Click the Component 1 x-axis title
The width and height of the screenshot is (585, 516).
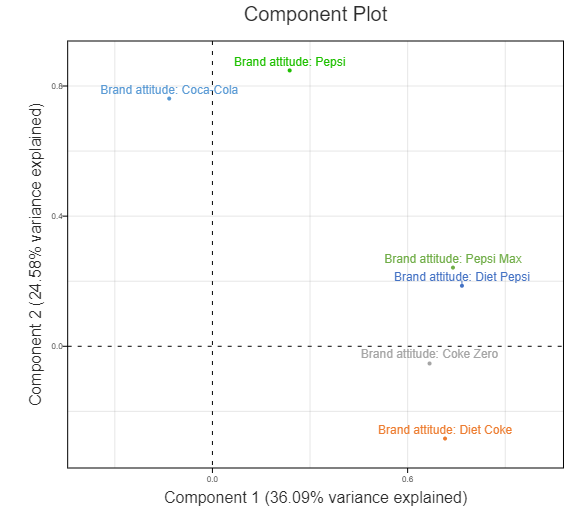316,497
